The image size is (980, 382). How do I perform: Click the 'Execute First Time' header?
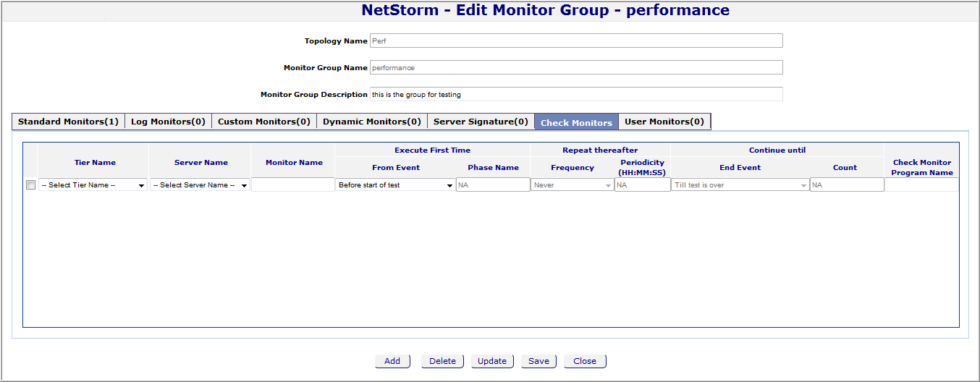432,150
